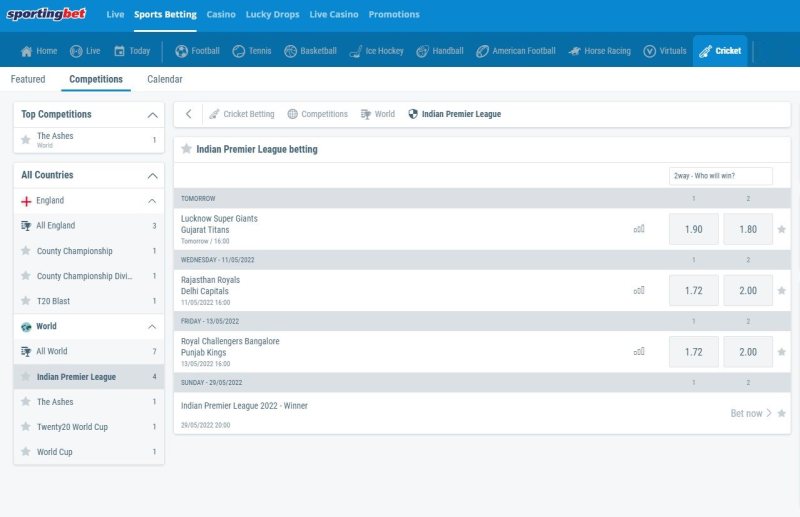
Task: Favorite the T20 Blast competition star
Action: (26, 301)
